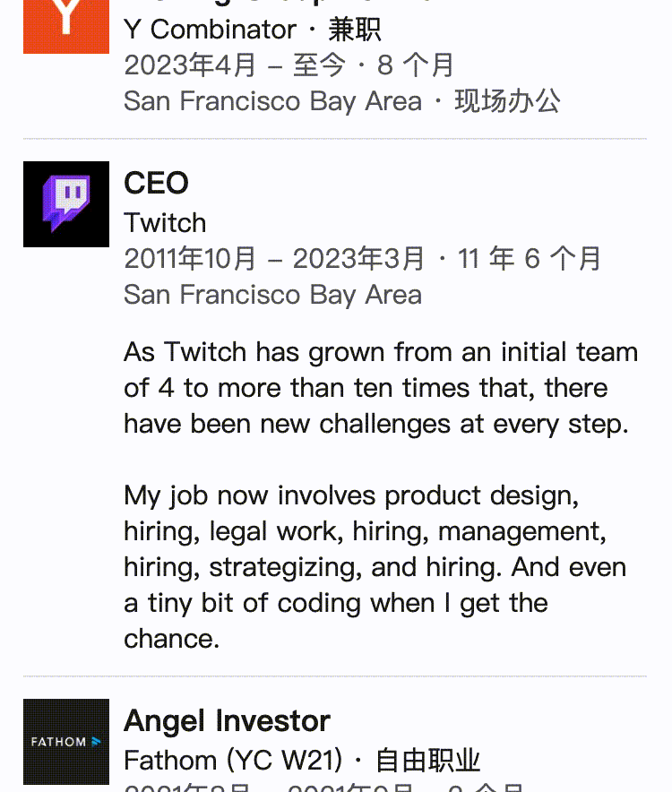672x792 pixels.
Task: Open the Angel Investor position title
Action: pyautogui.click(x=227, y=720)
